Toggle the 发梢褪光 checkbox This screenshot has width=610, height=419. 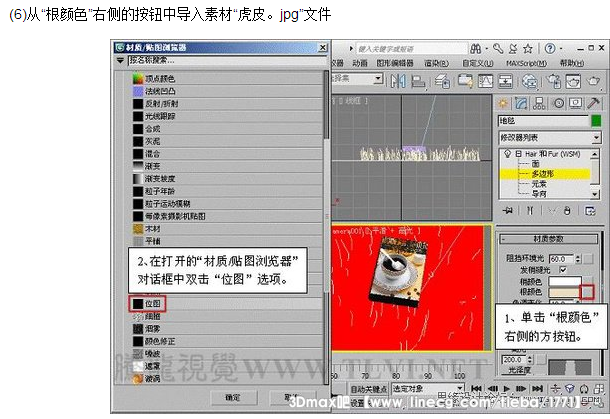point(563,270)
